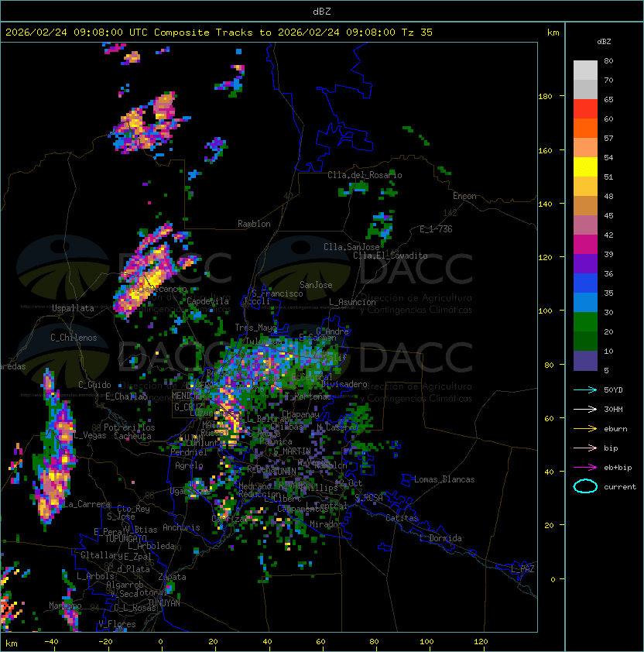The image size is (644, 652).
Task: Click the 'Perdriel' map label
Action: point(189,452)
